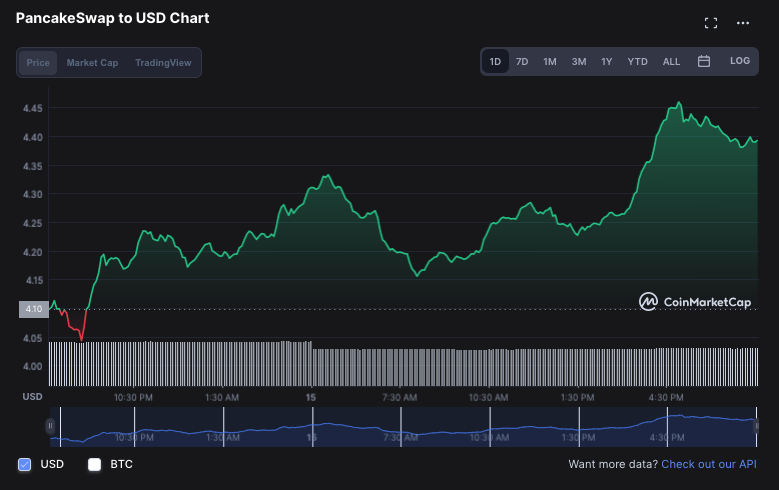
Task: Select the 1M time range
Action: (549, 62)
